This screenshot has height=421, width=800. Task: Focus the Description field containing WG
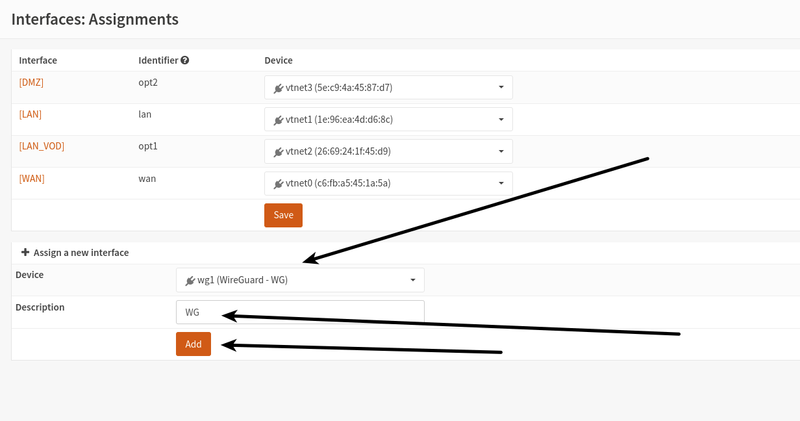click(x=300, y=312)
